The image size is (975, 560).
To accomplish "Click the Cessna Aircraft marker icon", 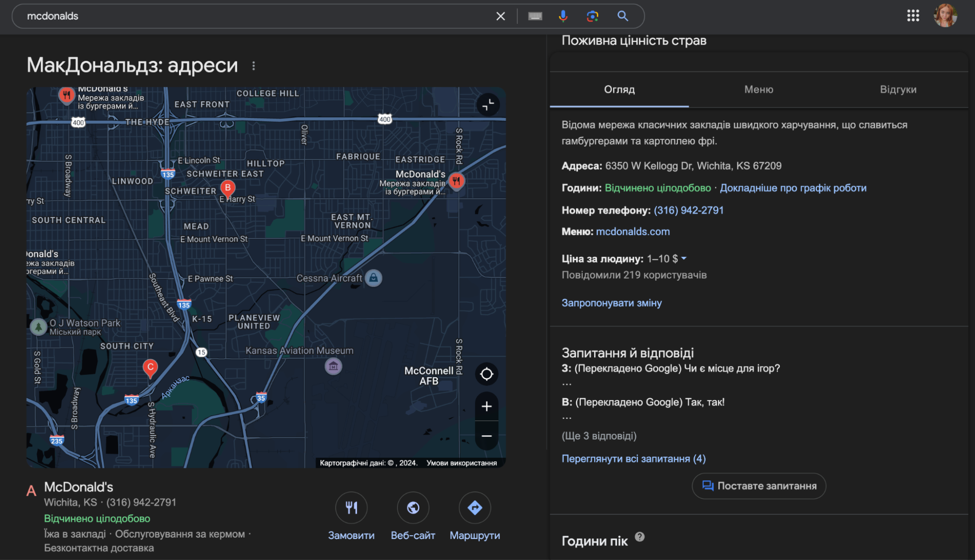I will tap(374, 278).
